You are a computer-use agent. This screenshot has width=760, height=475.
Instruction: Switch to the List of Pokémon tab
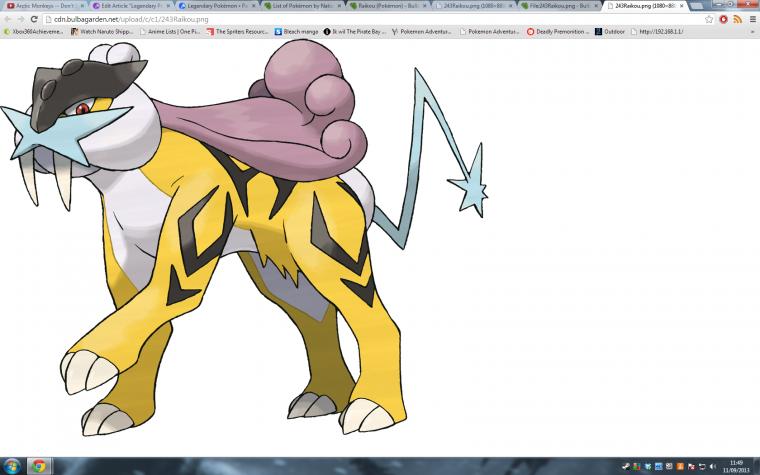(302, 6)
